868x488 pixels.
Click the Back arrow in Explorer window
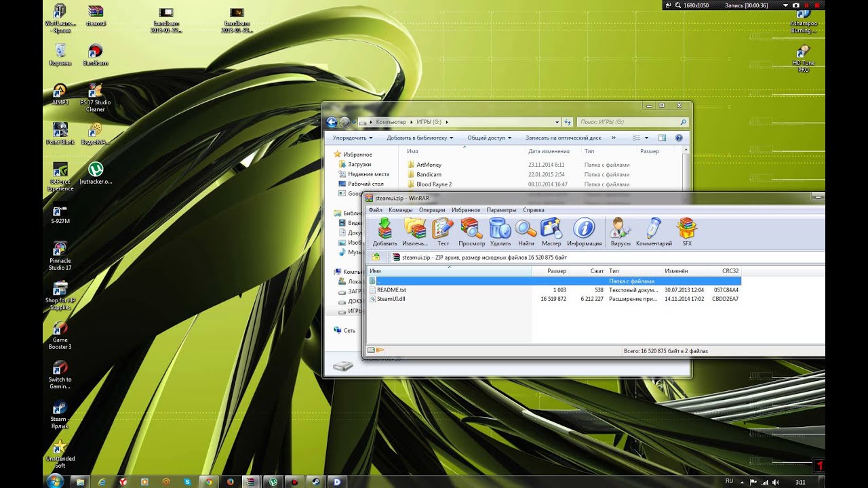(332, 122)
